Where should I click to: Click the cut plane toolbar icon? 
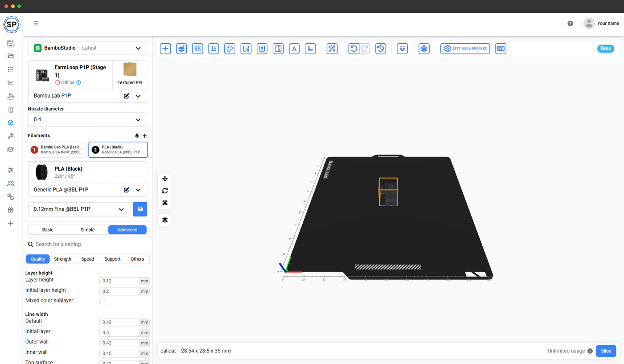(x=278, y=49)
